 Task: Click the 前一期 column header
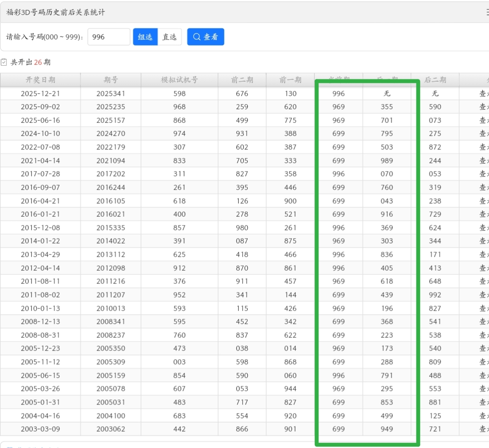(x=290, y=80)
